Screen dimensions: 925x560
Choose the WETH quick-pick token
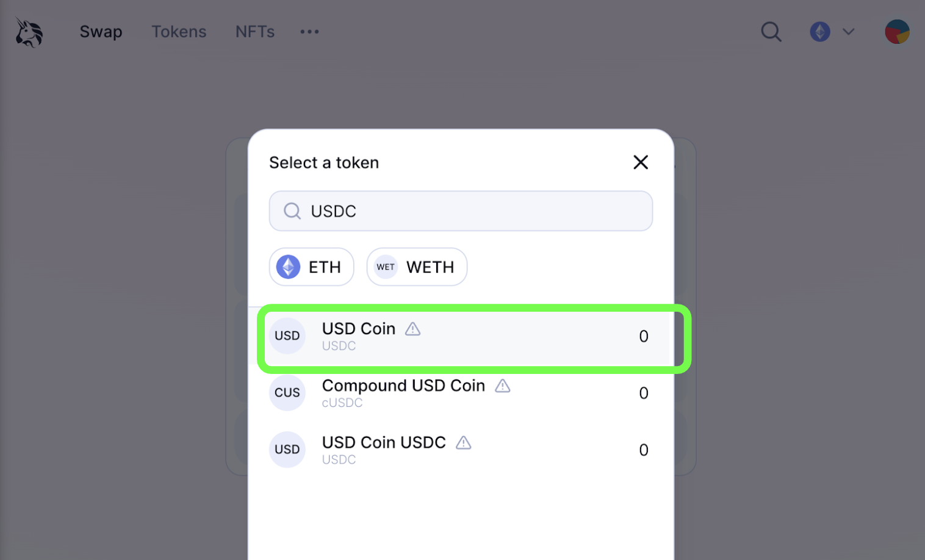[417, 267]
